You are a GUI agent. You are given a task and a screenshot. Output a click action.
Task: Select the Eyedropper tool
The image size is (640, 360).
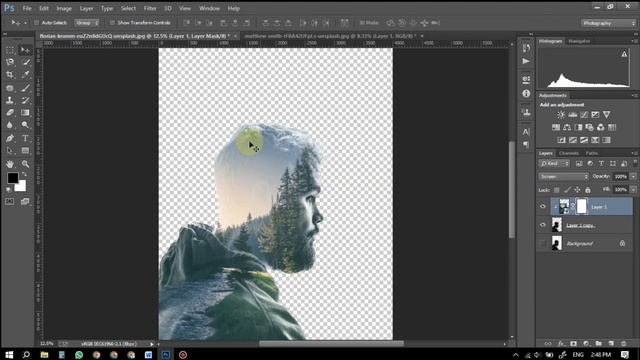click(25, 75)
